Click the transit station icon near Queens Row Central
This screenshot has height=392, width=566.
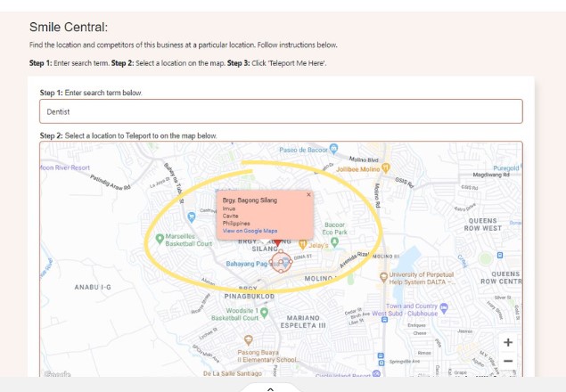tap(499, 255)
